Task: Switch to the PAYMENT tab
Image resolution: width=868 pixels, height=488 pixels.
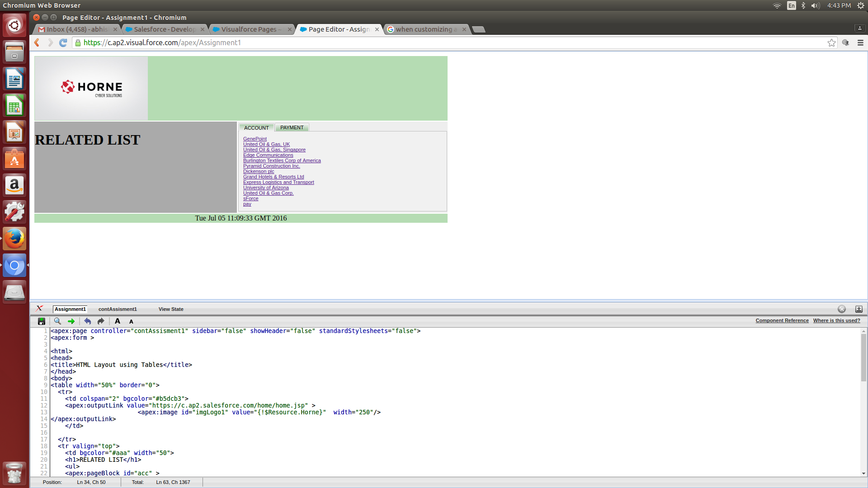Action: pos(292,127)
